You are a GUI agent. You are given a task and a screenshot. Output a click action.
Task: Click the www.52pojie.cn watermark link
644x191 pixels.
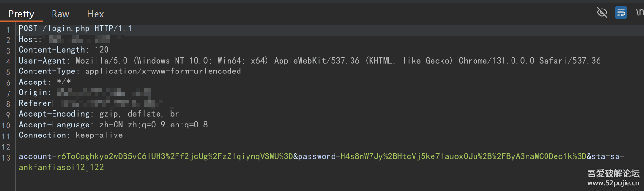click(613, 182)
